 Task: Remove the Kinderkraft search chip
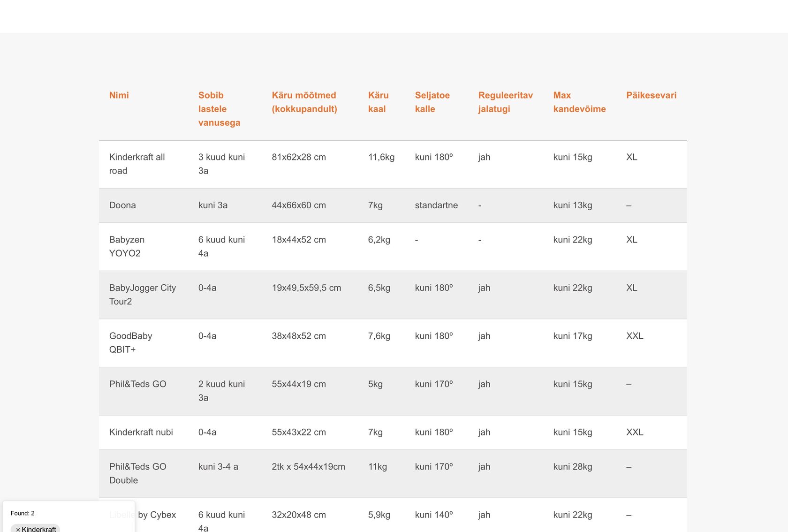[18, 529]
